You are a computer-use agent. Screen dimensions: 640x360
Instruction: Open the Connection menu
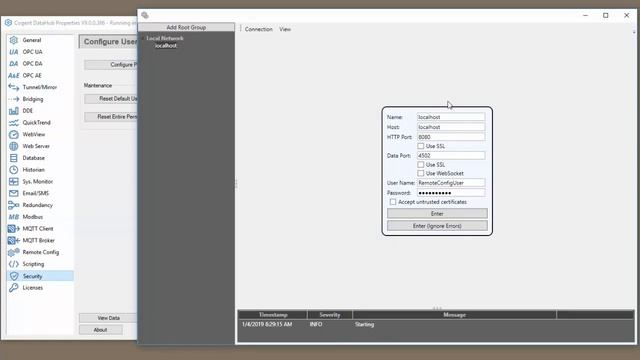pos(258,29)
